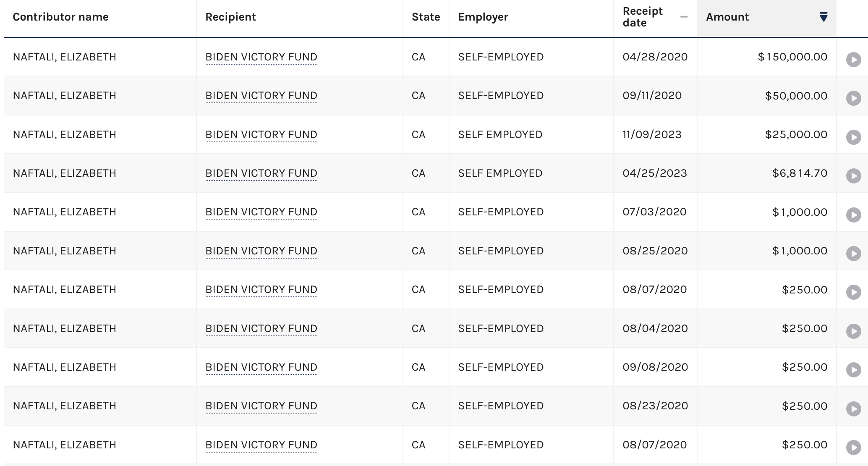Visit Biden Victory Fund recipient for 08/25/2020

click(x=261, y=251)
